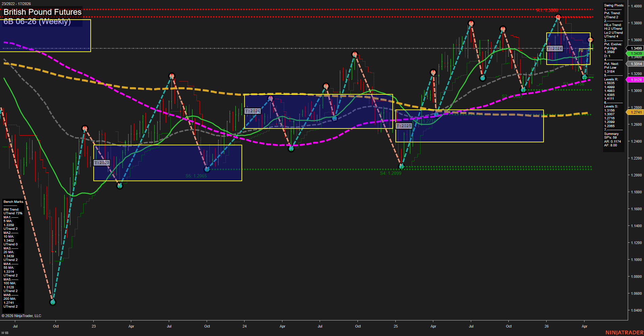Screen dimensions: 644x336
Task: Click the Y:2023 year label
Action: 102,163
